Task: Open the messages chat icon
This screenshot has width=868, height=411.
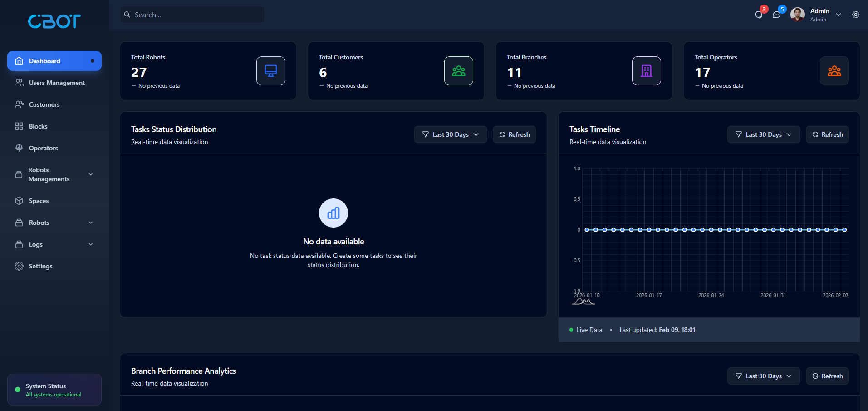Action: point(777,15)
